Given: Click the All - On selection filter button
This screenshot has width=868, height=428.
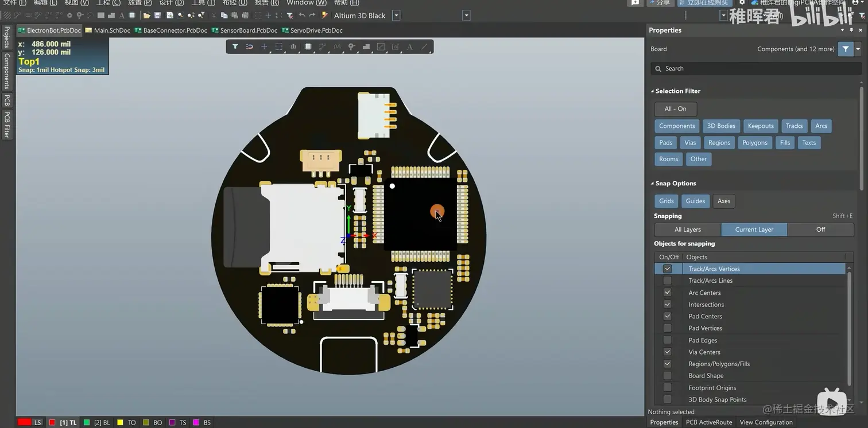Looking at the screenshot, I should click(x=675, y=109).
